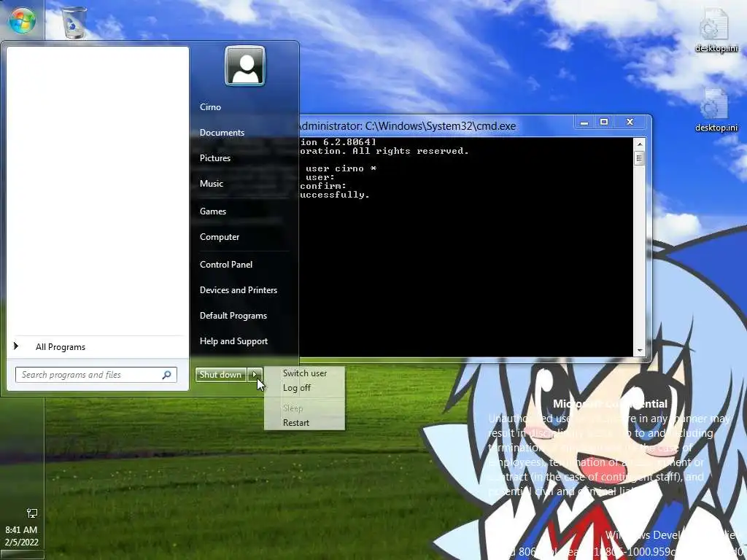Click the Search programs and files box

tap(96, 375)
